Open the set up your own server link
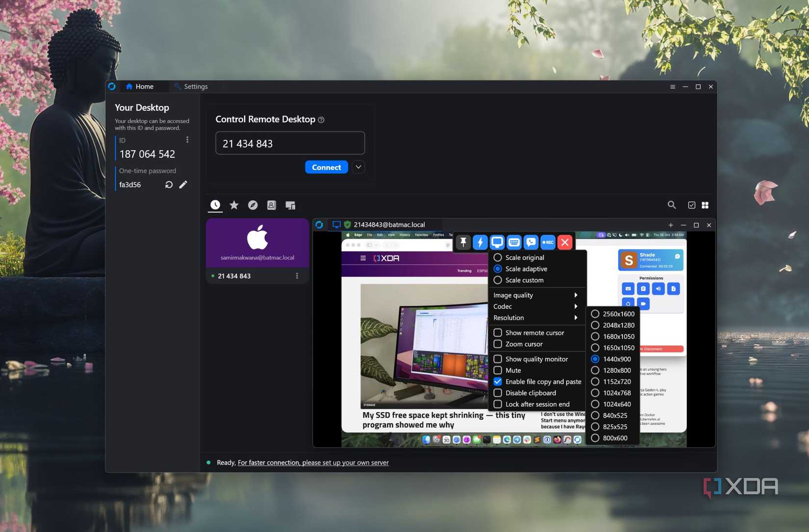Viewport: 809px width, 532px height. (x=312, y=462)
